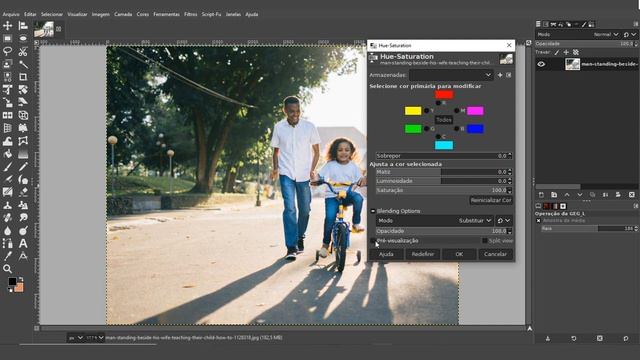Select the C cyan primary radio button
640x360 pixels.
click(438, 137)
